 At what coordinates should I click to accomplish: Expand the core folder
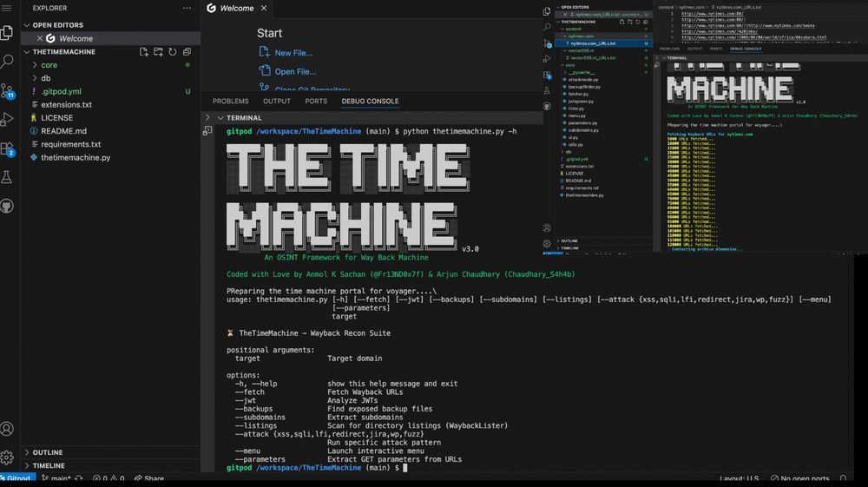coord(35,65)
